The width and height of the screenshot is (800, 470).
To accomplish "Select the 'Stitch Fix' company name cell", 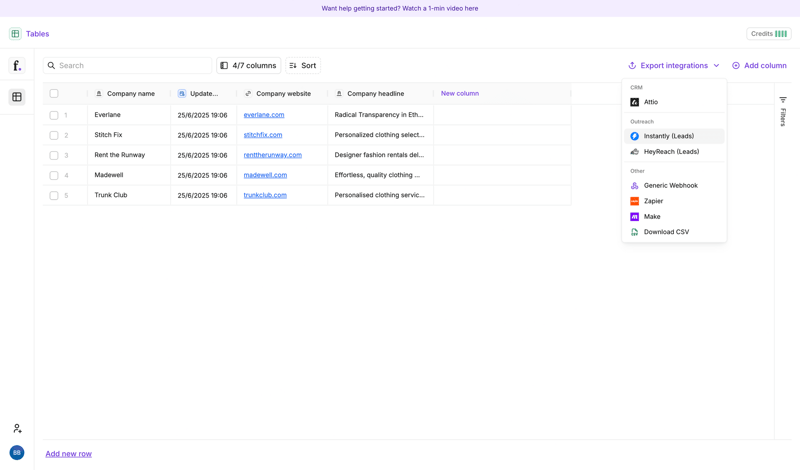I will [x=129, y=135].
